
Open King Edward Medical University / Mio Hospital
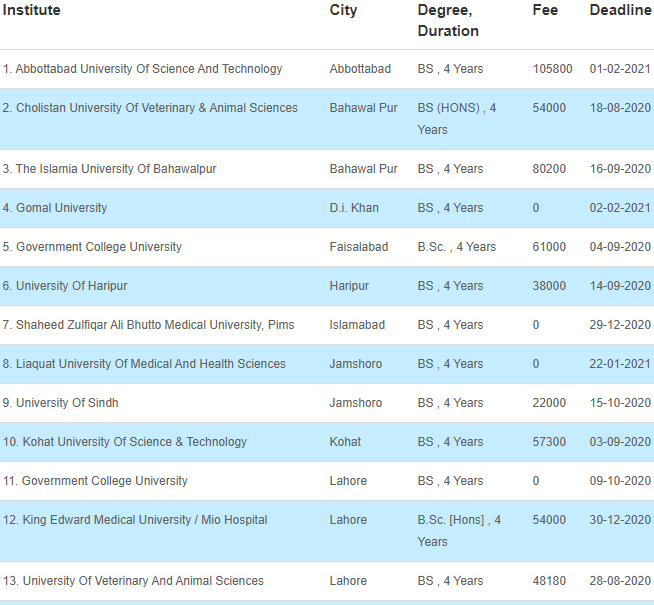tap(135, 520)
